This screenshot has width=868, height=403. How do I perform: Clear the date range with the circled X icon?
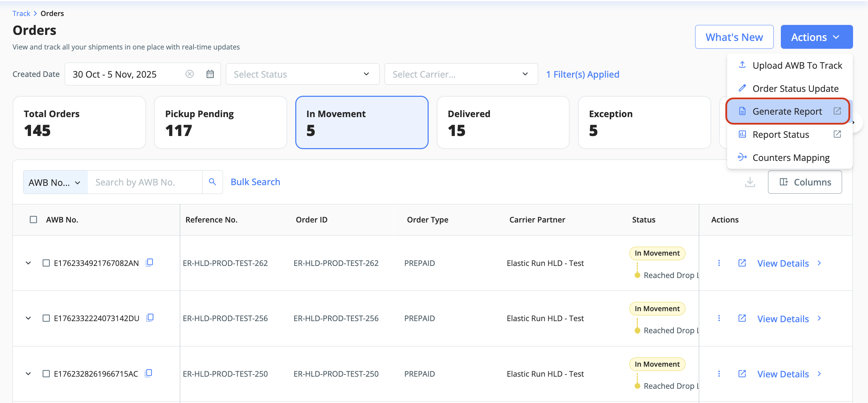pyautogui.click(x=190, y=74)
